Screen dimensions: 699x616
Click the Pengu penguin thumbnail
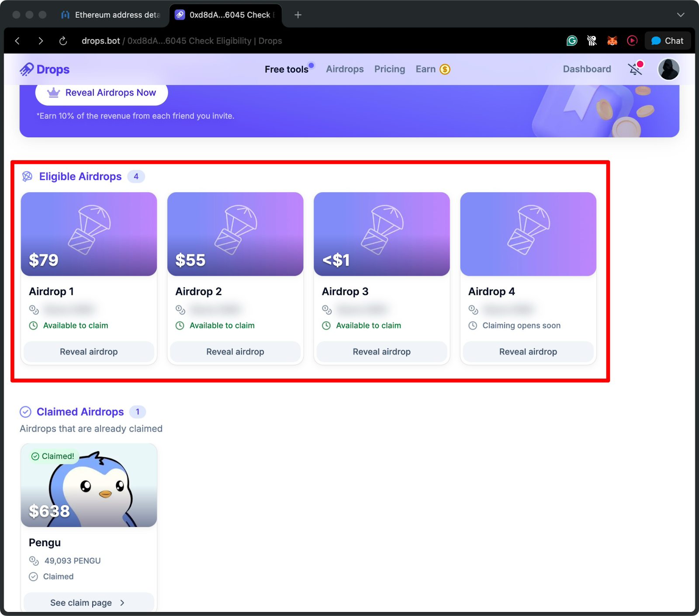[x=89, y=485]
